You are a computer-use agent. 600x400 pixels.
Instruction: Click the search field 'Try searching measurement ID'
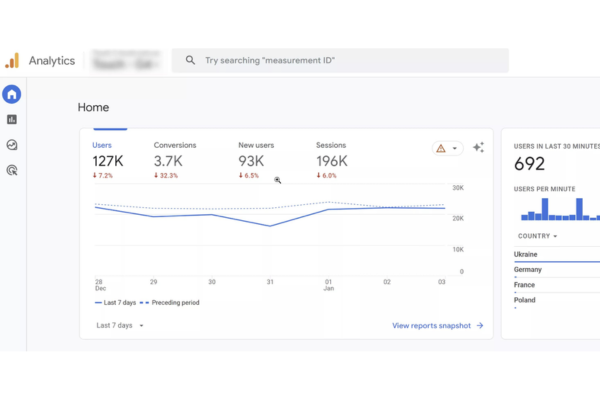coord(340,60)
